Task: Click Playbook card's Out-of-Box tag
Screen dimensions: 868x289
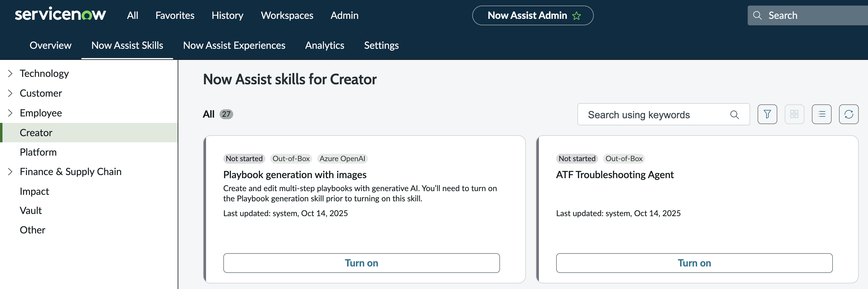Action: tap(291, 158)
